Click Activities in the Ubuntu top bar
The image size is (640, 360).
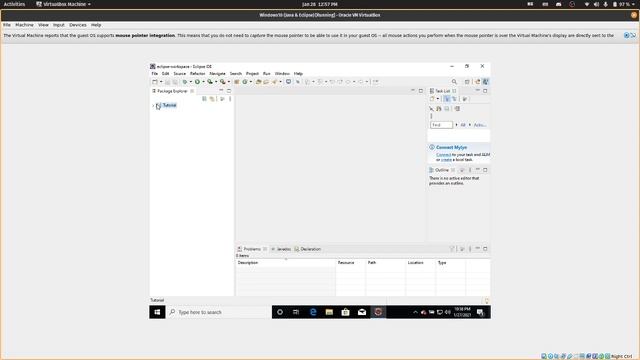pos(14,4)
